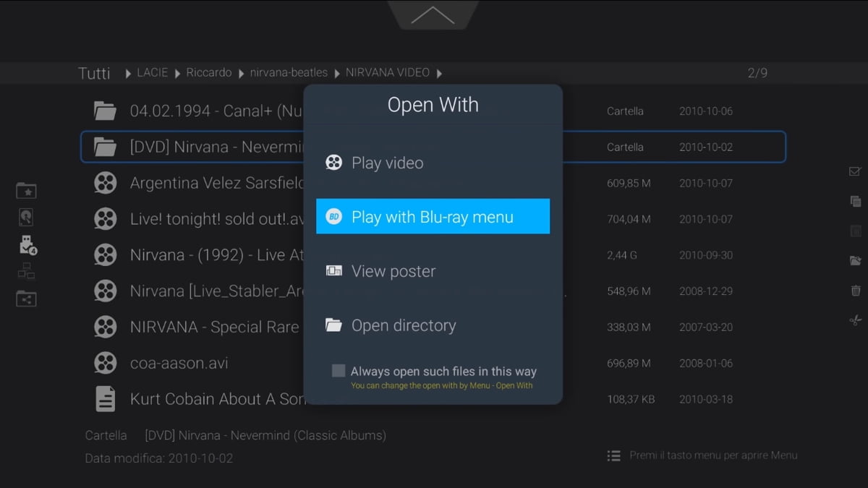The height and width of the screenshot is (488, 868).
Task: Click the film reel icon of Live! tonight! sold out!
Action: click(x=105, y=218)
